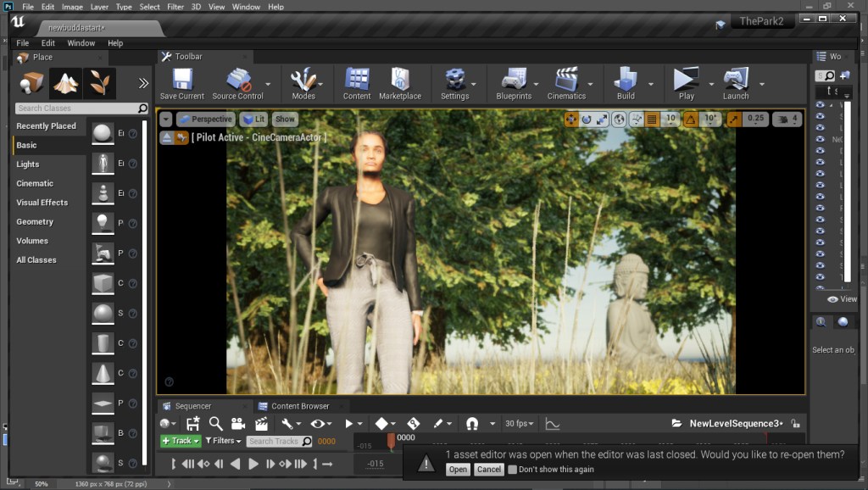Click the Save Current toolbar icon

pos(181,81)
